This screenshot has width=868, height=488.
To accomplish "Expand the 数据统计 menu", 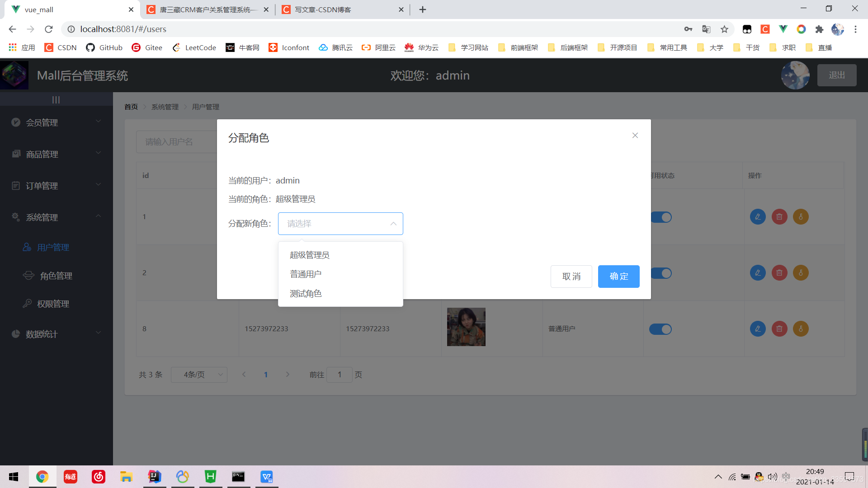I will point(57,334).
